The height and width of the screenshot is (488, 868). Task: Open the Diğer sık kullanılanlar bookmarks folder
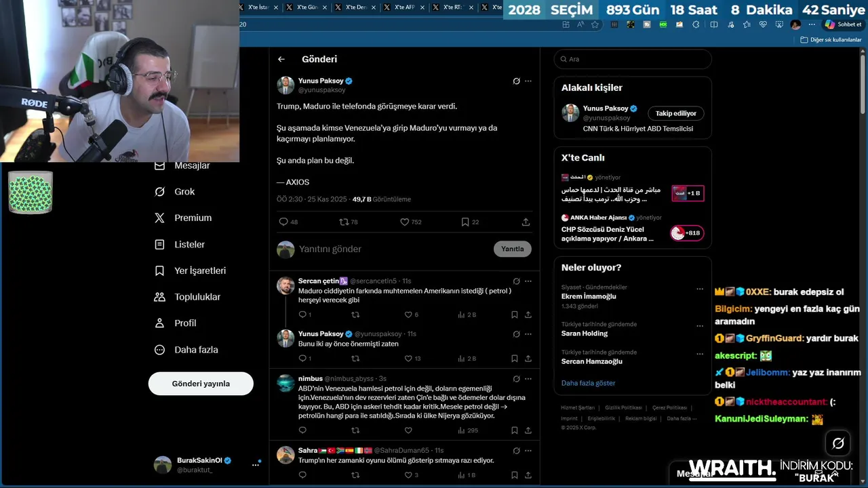tap(831, 40)
